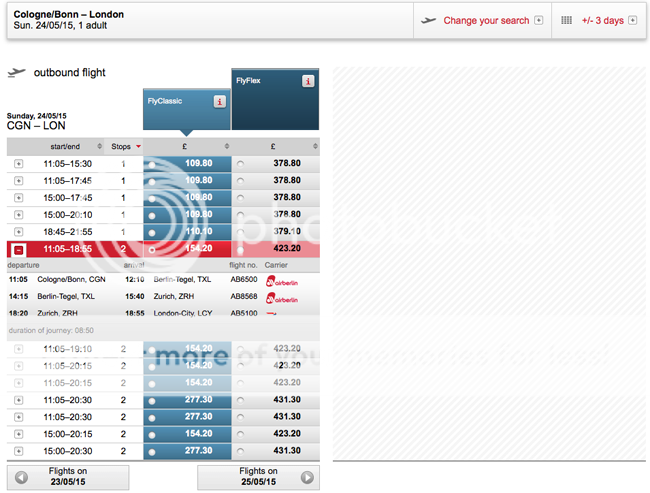Viewport: 650px width, 493px height.
Task: Expand details for the 15:00–20:10 flight
Action: pyautogui.click(x=18, y=215)
